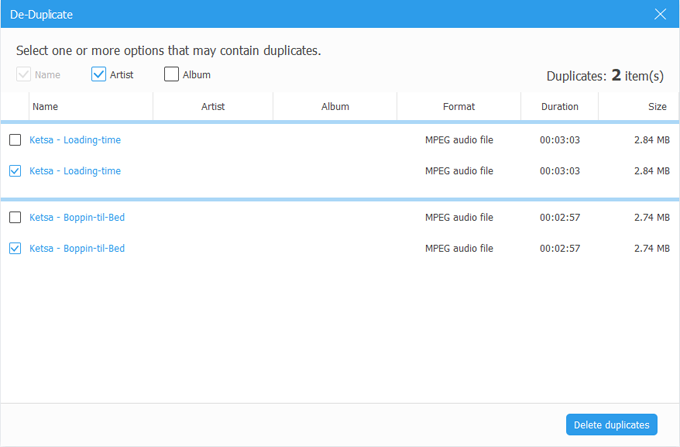Click the Album column header
Screen dimensions: 680x447
[x=335, y=106]
